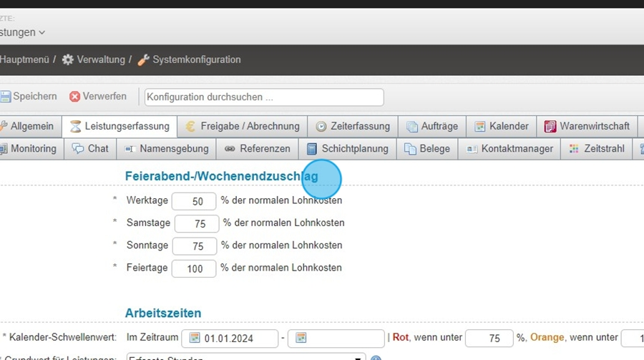644x360 pixels.
Task: Click the Hauptmenü breadcrumb link
Action: click(x=24, y=60)
